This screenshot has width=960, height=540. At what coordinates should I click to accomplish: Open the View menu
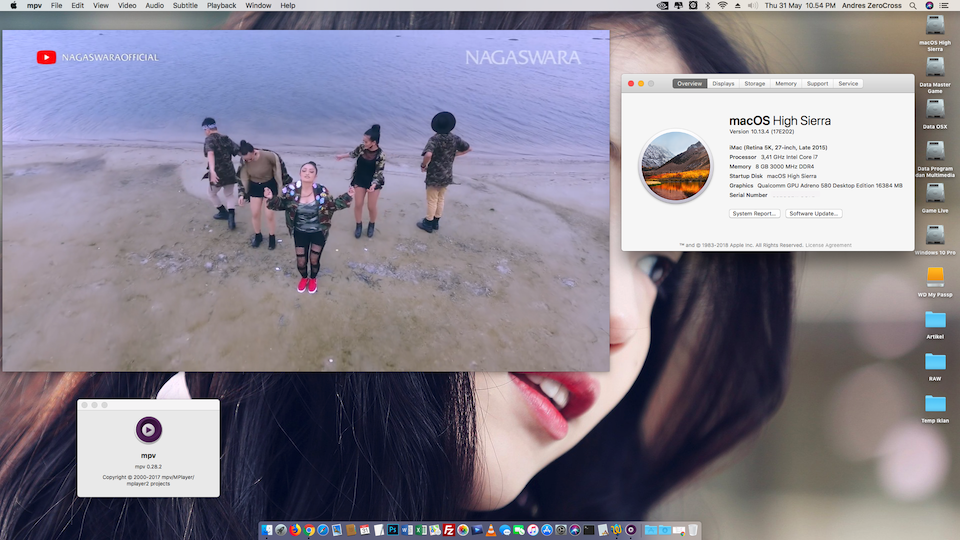[100, 6]
